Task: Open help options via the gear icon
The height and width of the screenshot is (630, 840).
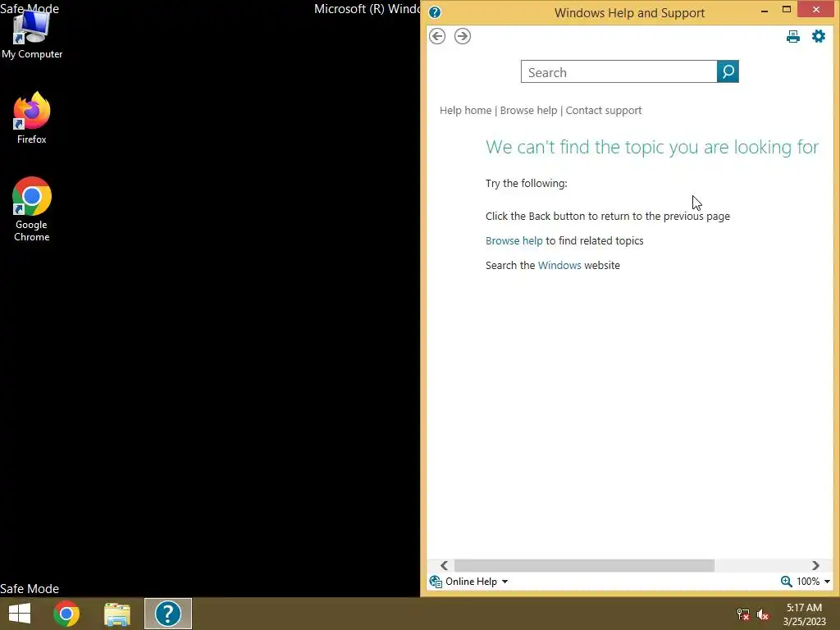Action: 818,36
